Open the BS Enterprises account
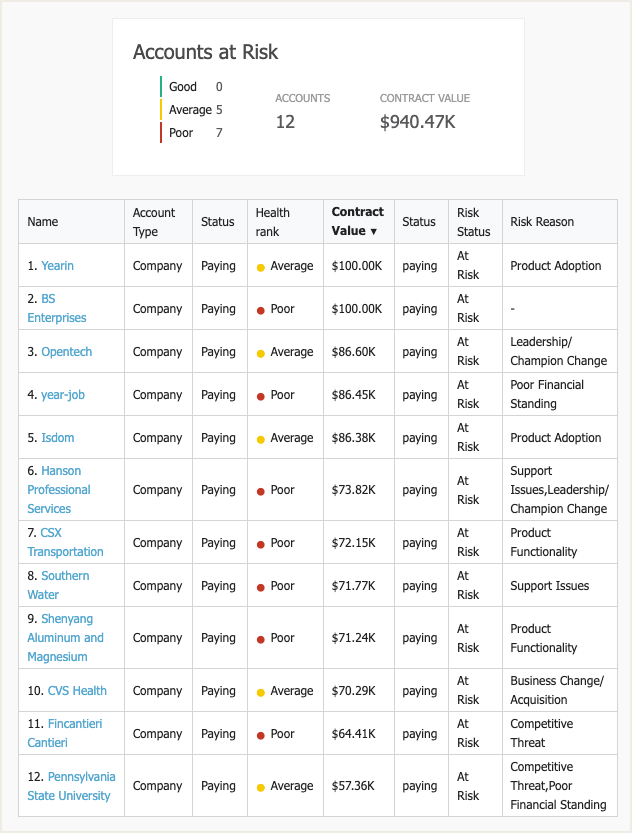The width and height of the screenshot is (632, 833). tap(56, 309)
